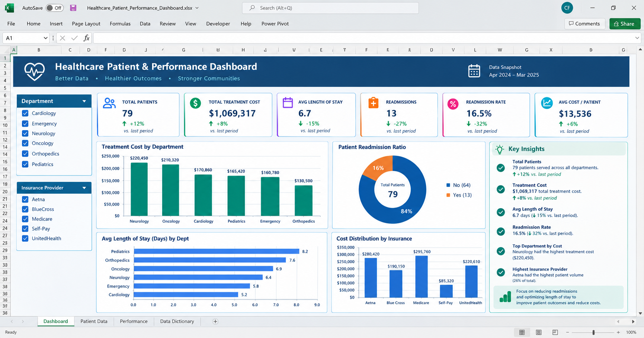Open the Formulas ribbon tab
The width and height of the screenshot is (644, 338).
(120, 23)
